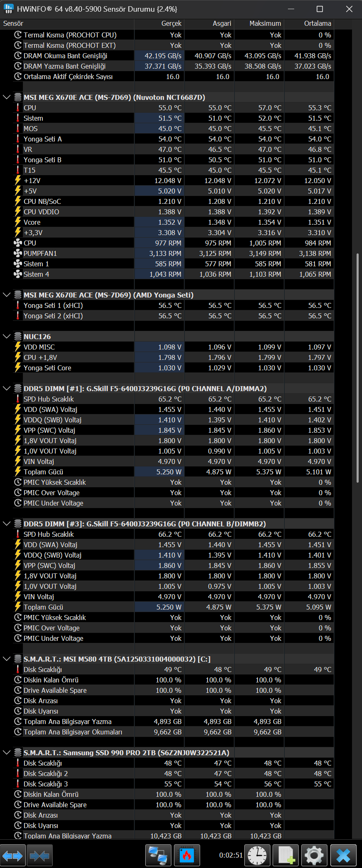Click the 977 RPM CPU fan value
Screen dimensions: 362x868
(x=168, y=243)
